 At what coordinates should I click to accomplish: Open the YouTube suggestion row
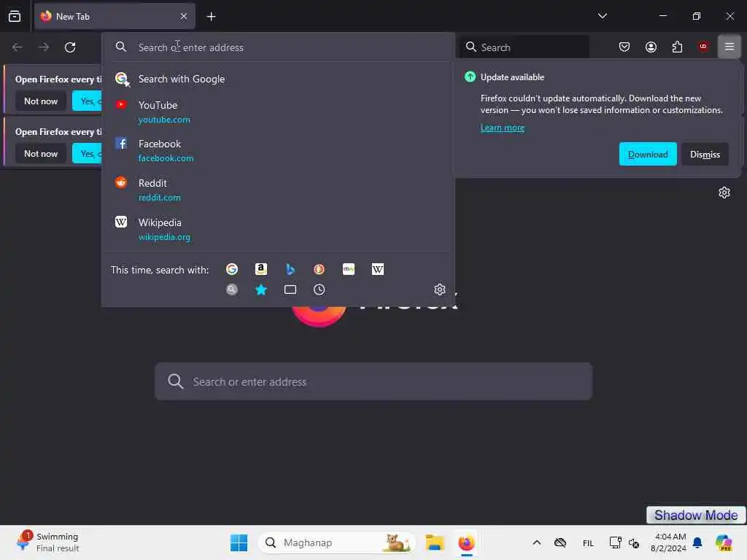[x=279, y=112]
